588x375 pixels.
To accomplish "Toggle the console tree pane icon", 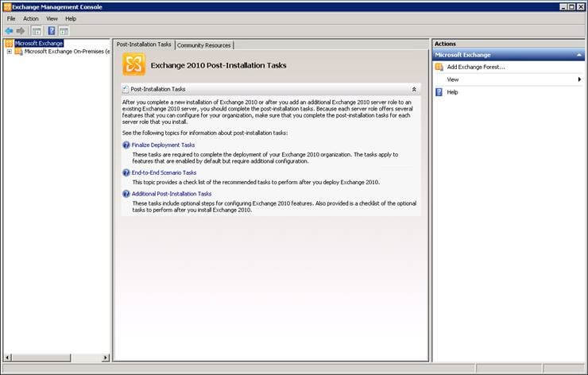I will click(x=37, y=31).
